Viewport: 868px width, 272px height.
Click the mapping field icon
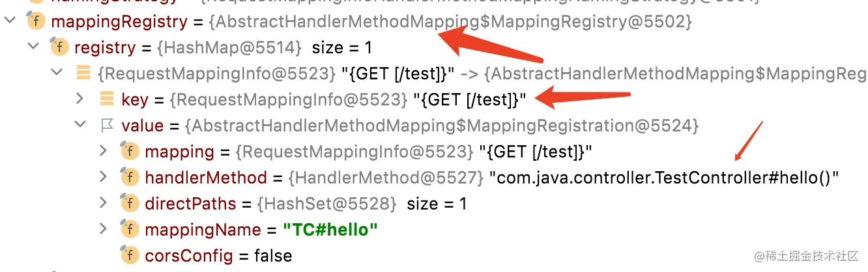(x=130, y=152)
